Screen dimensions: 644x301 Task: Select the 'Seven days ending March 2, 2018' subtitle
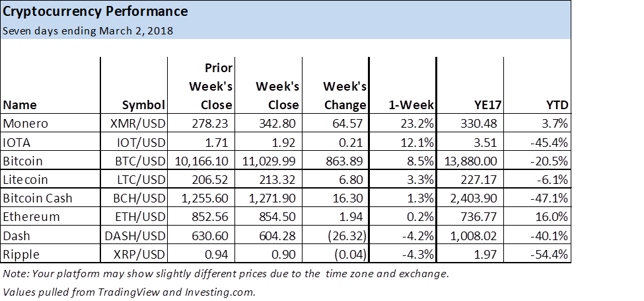[88, 31]
